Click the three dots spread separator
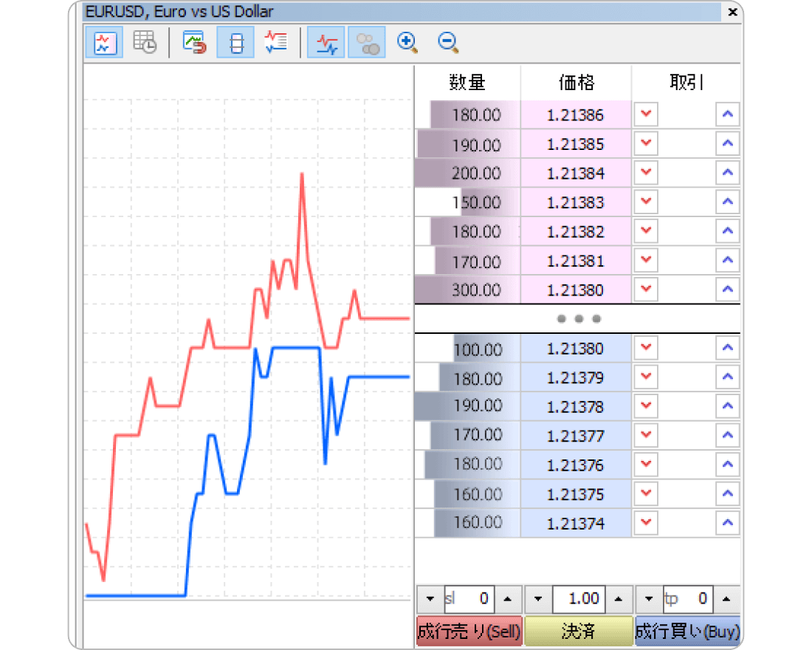 pos(579,319)
